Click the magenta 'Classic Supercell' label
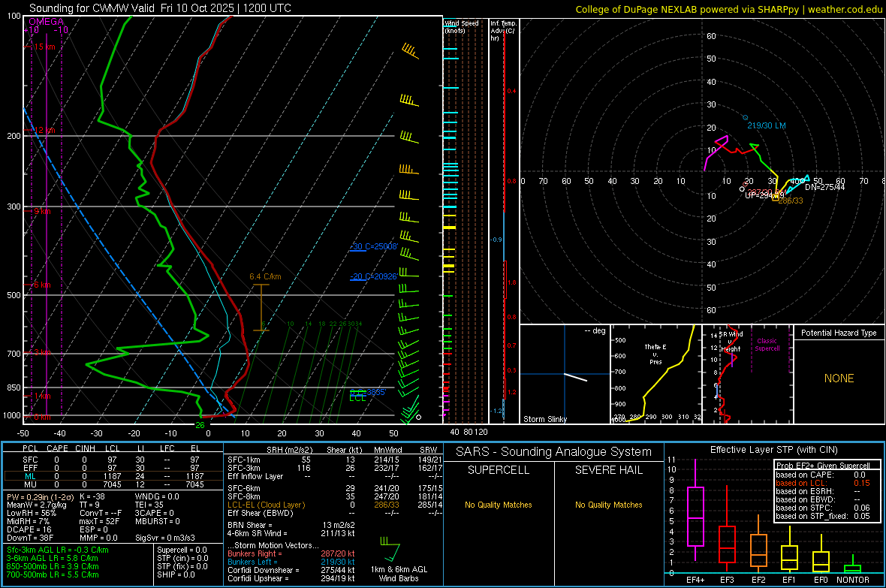The width and height of the screenshot is (886, 588). point(767,345)
